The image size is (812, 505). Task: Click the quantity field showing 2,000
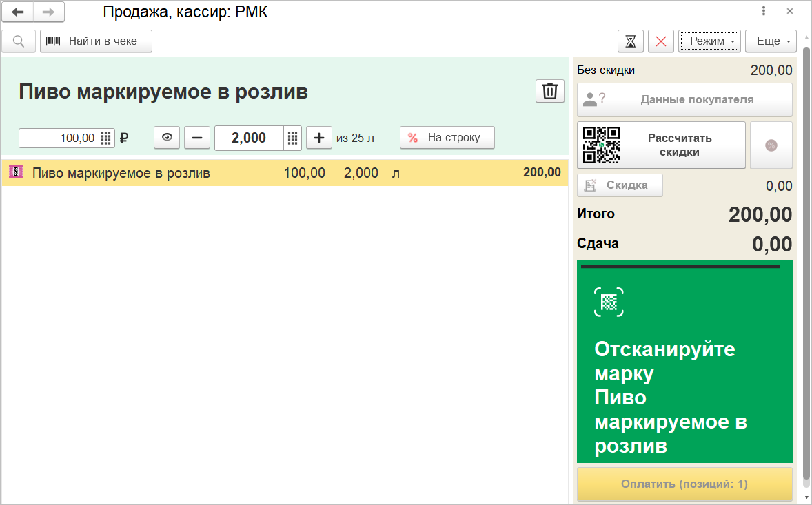click(249, 138)
